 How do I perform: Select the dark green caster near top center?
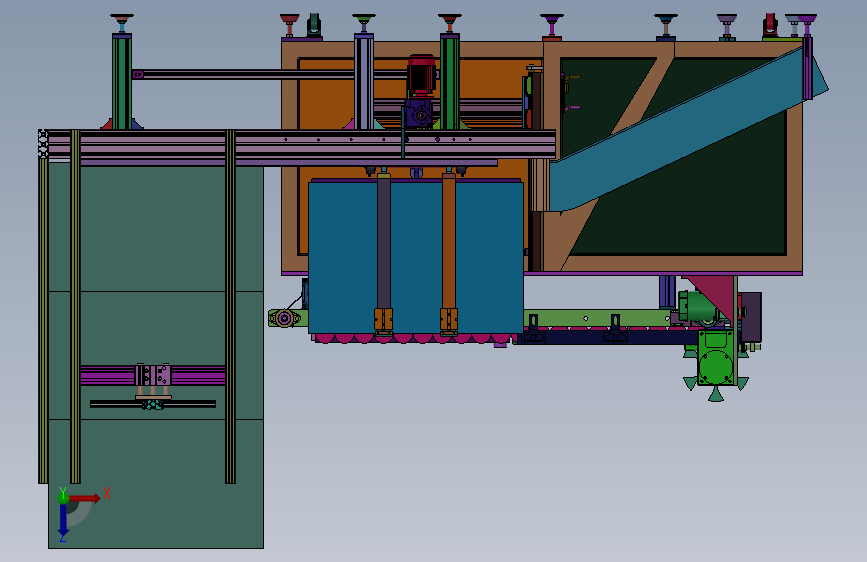[314, 25]
